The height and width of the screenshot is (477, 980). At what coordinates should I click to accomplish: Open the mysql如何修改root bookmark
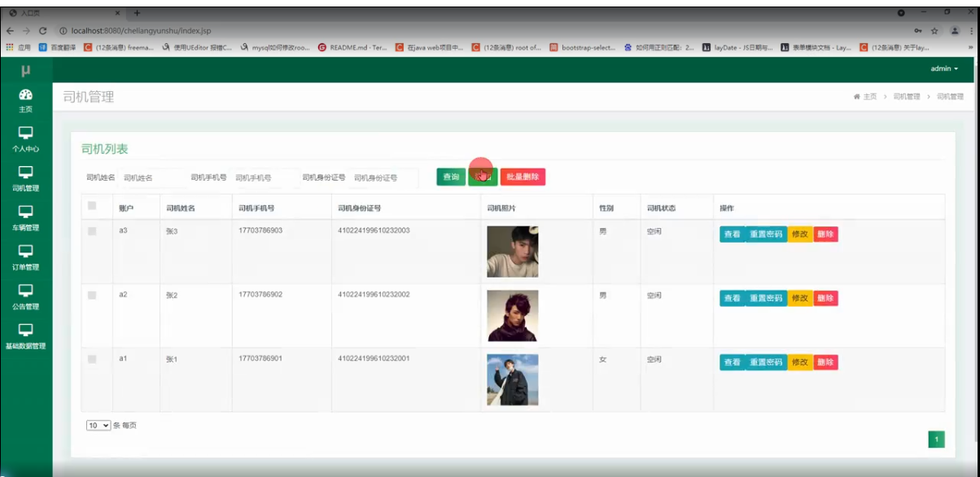275,47
